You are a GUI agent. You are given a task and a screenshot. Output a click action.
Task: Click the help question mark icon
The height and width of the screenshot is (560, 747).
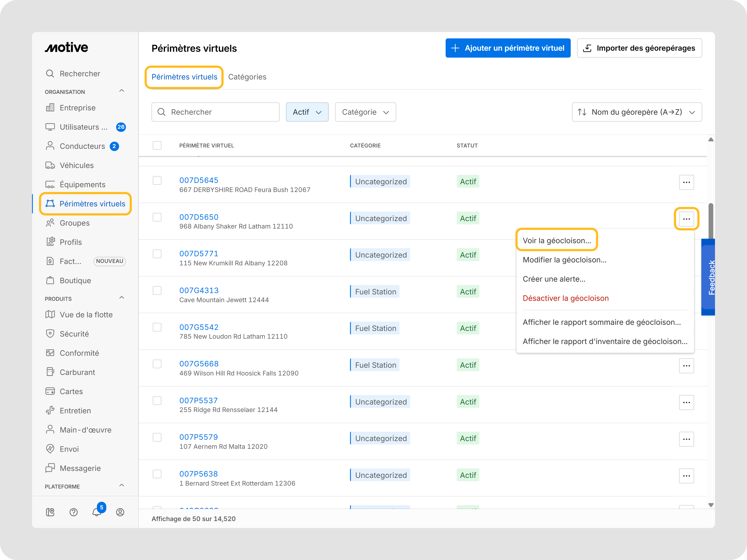[x=73, y=512]
